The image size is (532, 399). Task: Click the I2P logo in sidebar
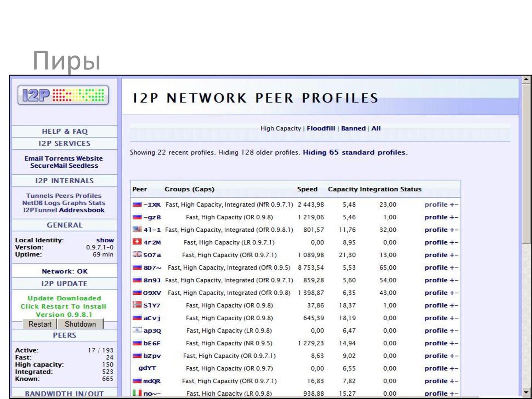coord(63,95)
